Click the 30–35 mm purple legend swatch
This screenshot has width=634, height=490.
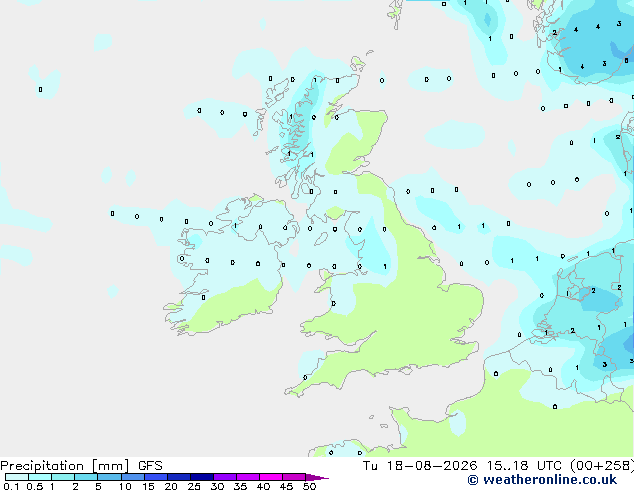click(225, 477)
